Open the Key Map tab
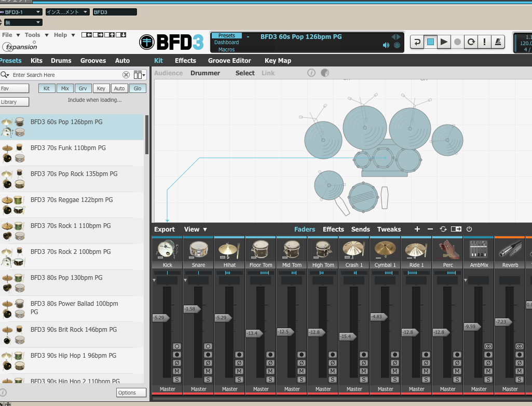Viewport: 532px width, 406px height. coord(278,60)
